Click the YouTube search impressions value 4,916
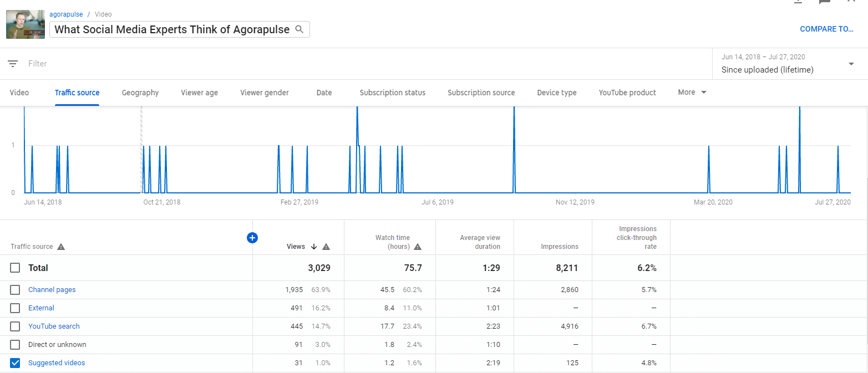 570,326
